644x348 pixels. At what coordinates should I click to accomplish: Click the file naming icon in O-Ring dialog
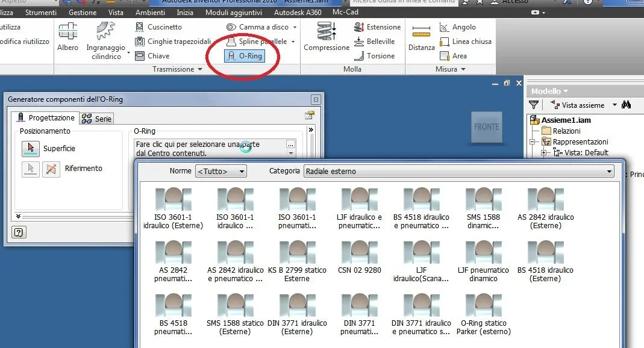[310, 116]
